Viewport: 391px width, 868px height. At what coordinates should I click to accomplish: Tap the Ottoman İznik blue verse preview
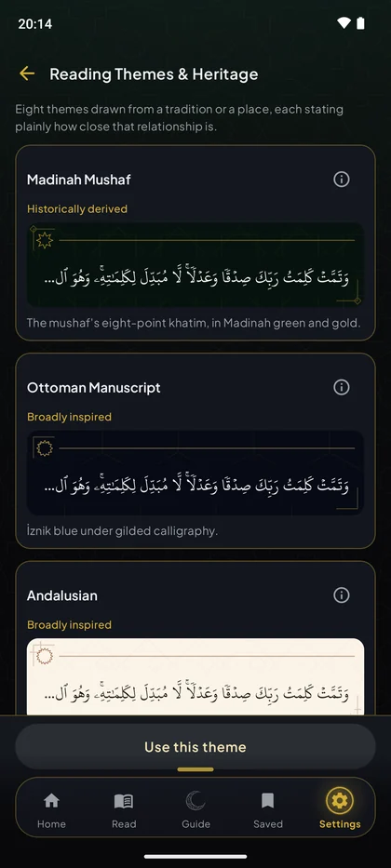click(195, 474)
